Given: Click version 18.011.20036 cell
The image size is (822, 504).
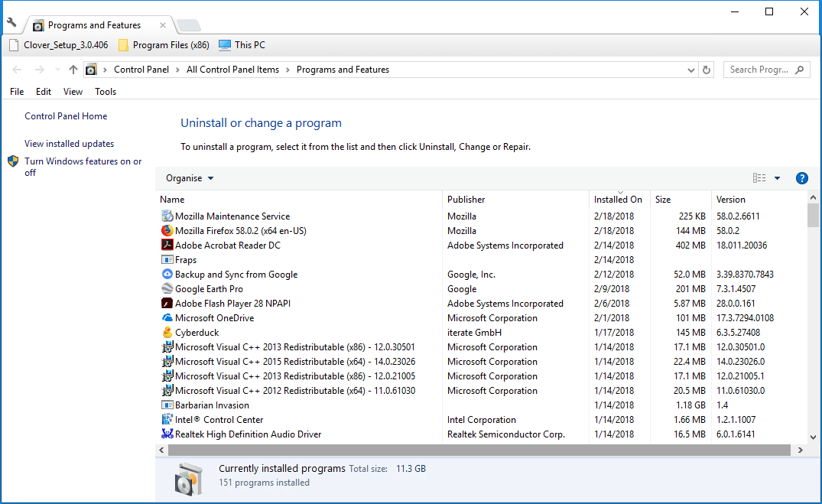Looking at the screenshot, I should coord(742,245).
